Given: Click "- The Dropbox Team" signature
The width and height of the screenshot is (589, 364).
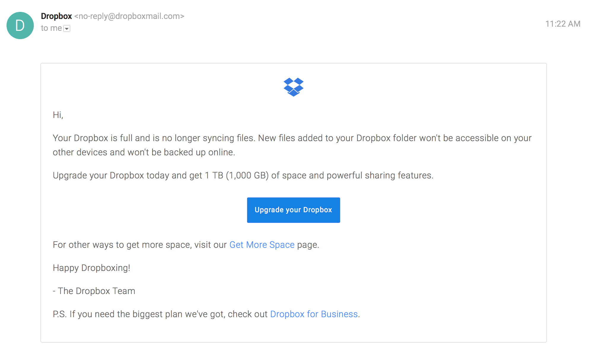Looking at the screenshot, I should (x=94, y=291).
